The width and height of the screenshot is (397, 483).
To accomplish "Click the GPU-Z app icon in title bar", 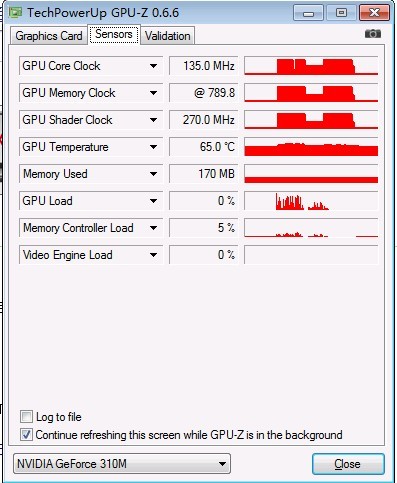I will click(x=15, y=13).
